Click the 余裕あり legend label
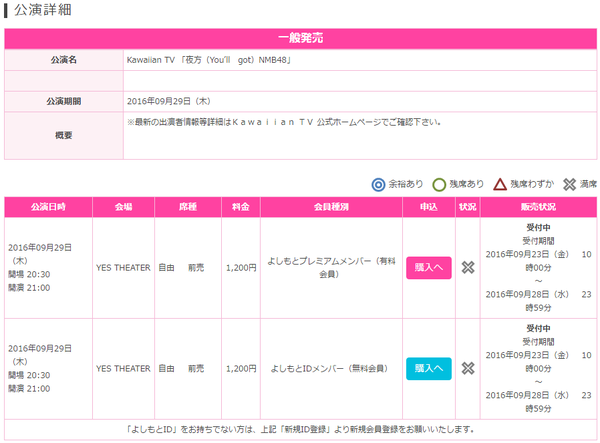600x443 pixels. pos(406,184)
